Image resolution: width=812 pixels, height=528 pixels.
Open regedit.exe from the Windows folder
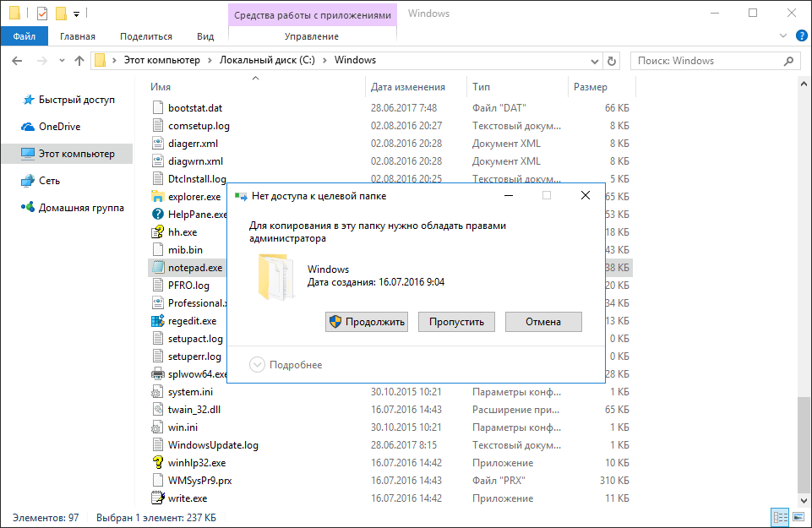[189, 320]
